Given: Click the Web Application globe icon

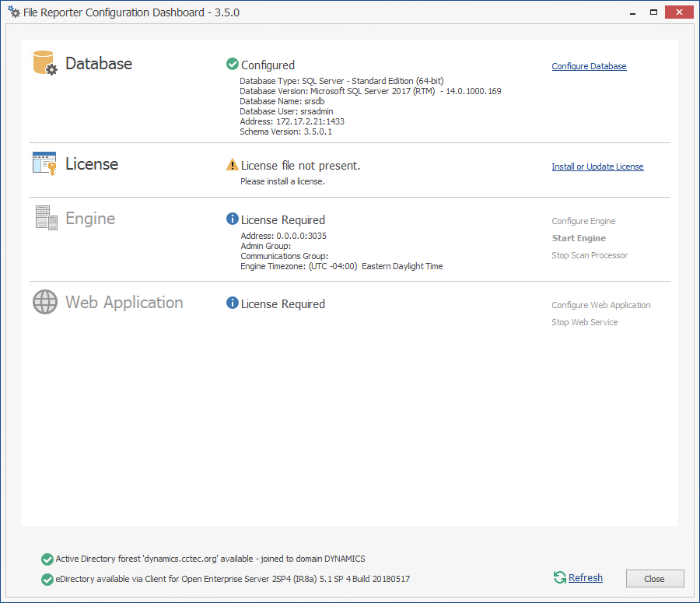Looking at the screenshot, I should pyautogui.click(x=45, y=302).
